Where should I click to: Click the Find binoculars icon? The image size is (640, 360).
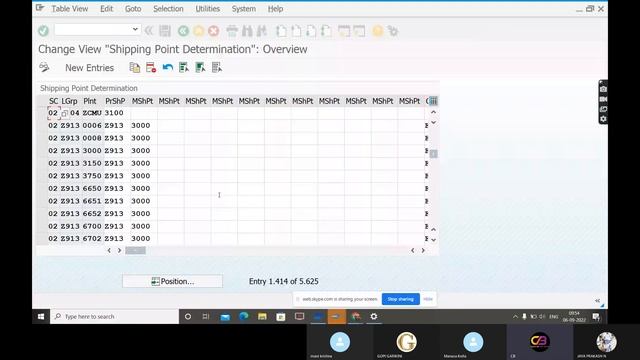coord(247,31)
